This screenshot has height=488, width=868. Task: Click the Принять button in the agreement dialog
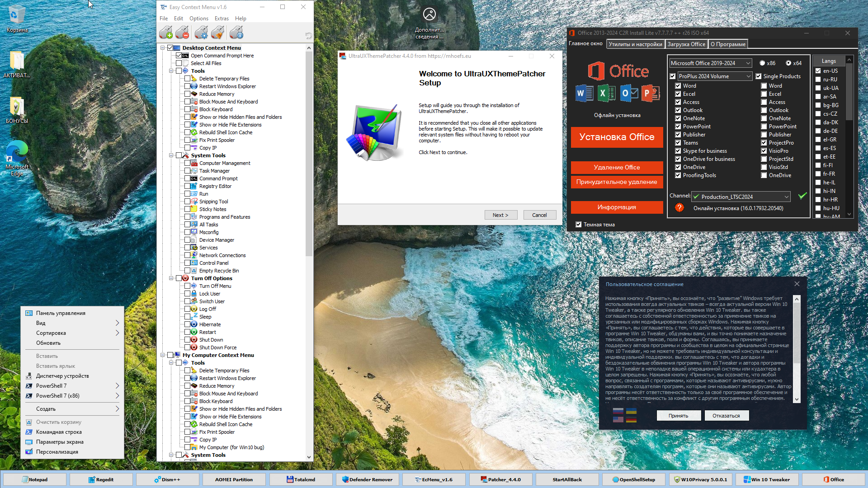pos(678,416)
